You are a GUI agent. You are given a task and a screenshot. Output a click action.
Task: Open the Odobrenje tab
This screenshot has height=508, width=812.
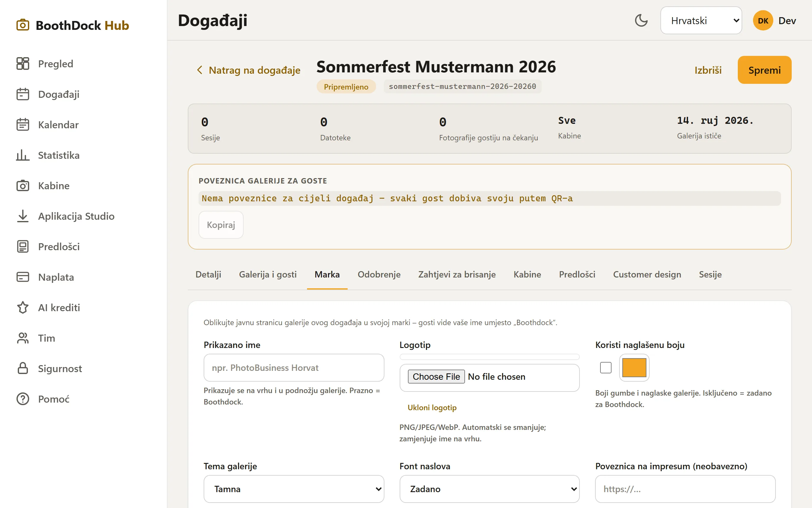pos(379,275)
